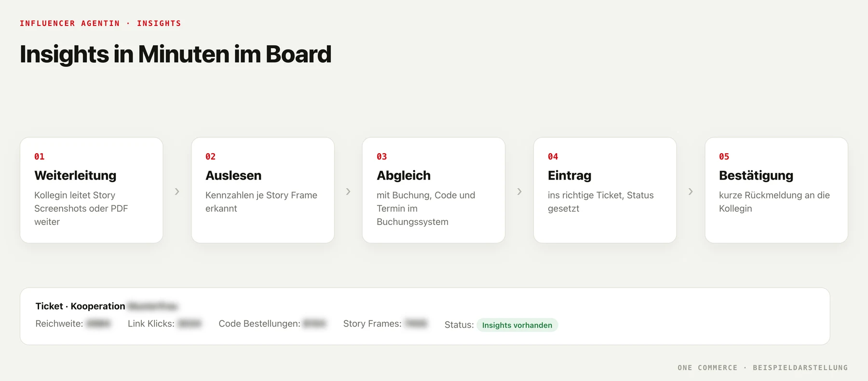Click 'mit Buchung, Code und Termin' description
868x381 pixels.
(426, 208)
